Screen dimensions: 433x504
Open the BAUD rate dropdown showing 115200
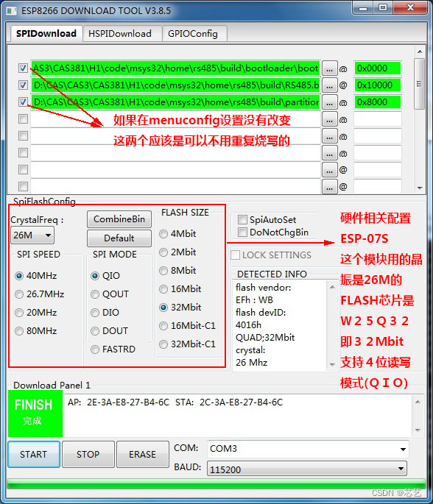307,469
